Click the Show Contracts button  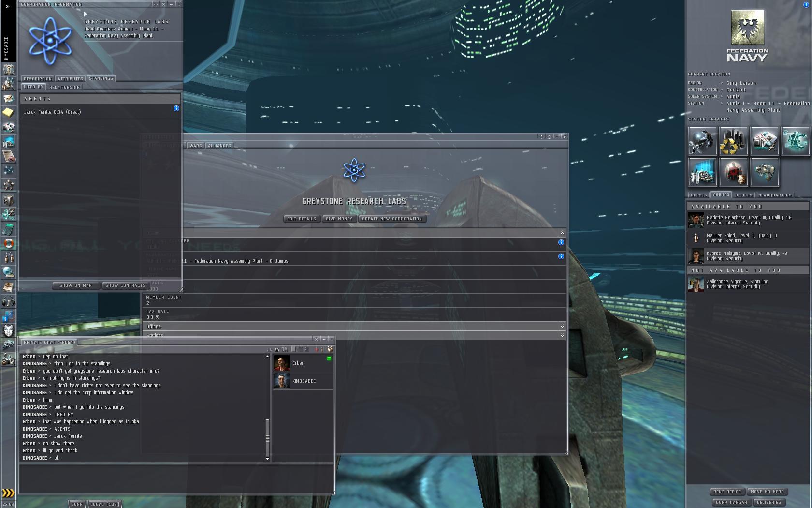pos(125,285)
